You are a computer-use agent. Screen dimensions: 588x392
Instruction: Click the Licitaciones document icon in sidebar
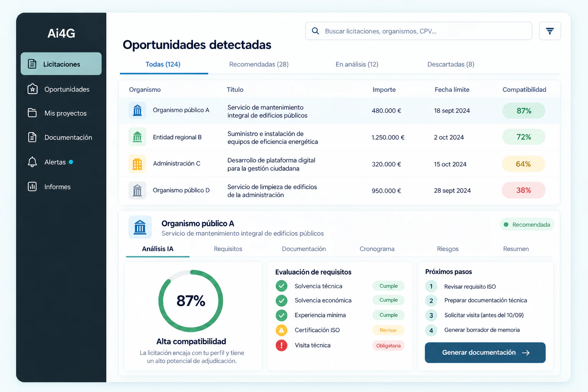tap(32, 64)
